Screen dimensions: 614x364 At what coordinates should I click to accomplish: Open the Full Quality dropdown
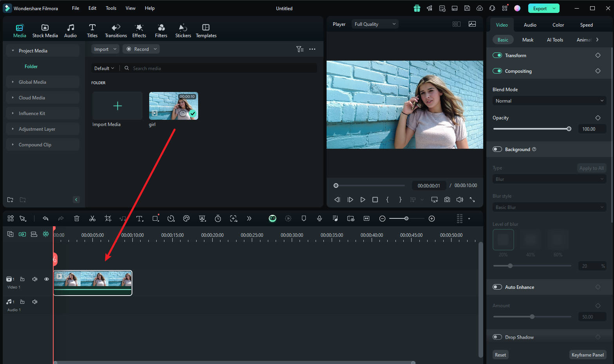375,24
